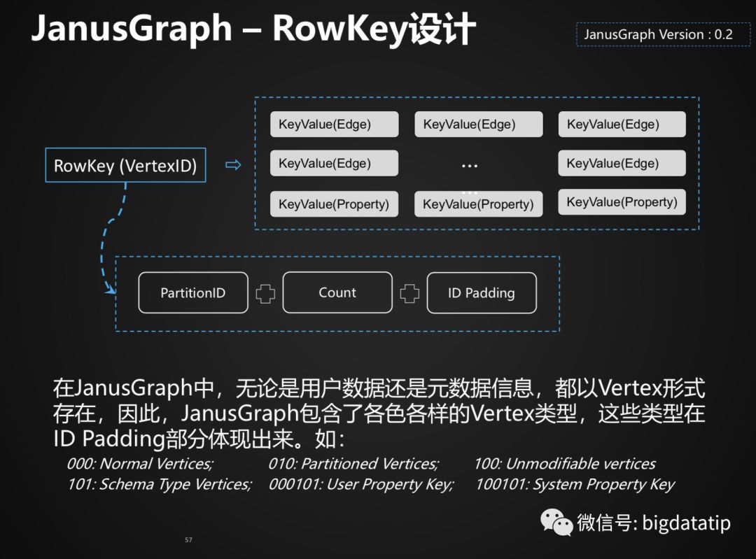Click KeyValue(Edge) box immediately left of ellipsis
756x559 pixels.
point(334,164)
